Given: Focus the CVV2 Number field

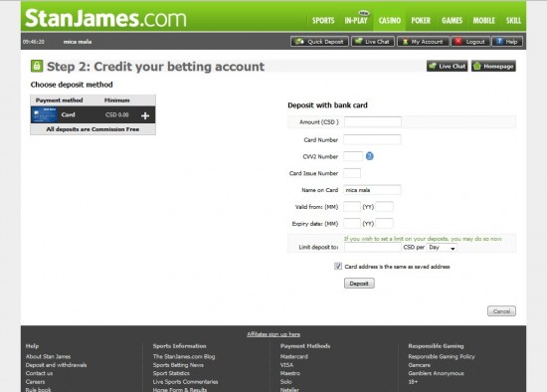Looking at the screenshot, I should point(353,156).
